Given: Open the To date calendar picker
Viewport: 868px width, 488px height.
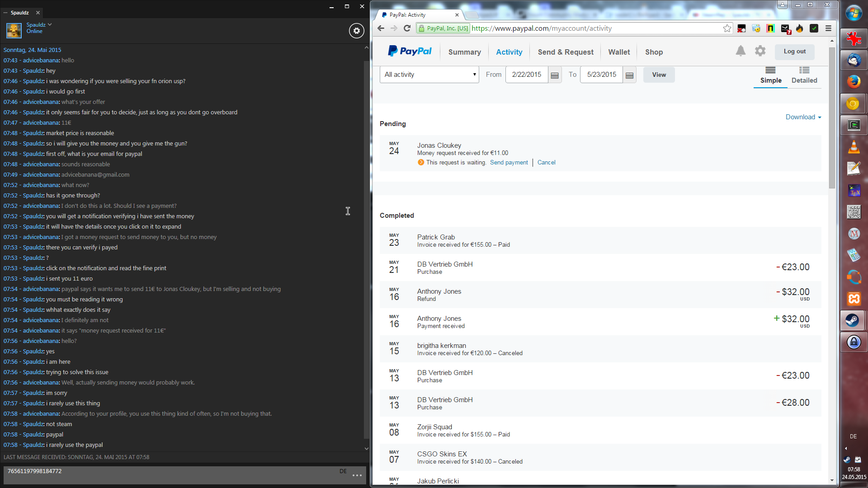Looking at the screenshot, I should [629, 75].
